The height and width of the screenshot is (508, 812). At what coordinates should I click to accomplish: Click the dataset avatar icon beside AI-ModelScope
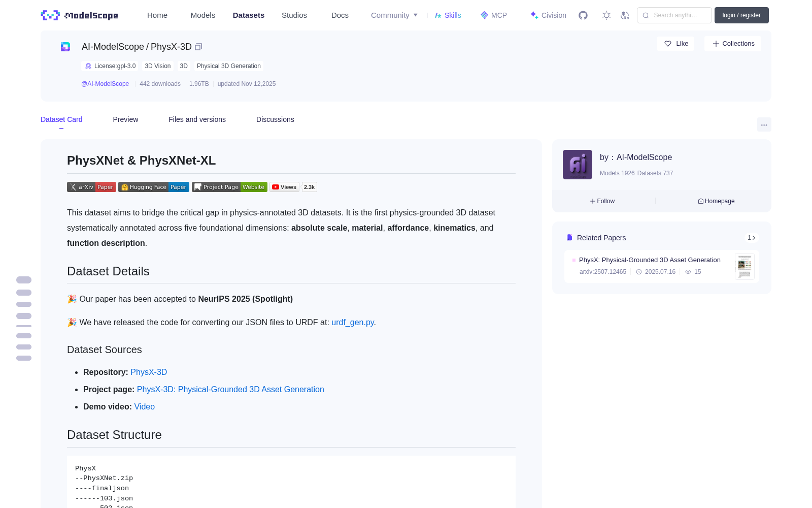[65, 47]
